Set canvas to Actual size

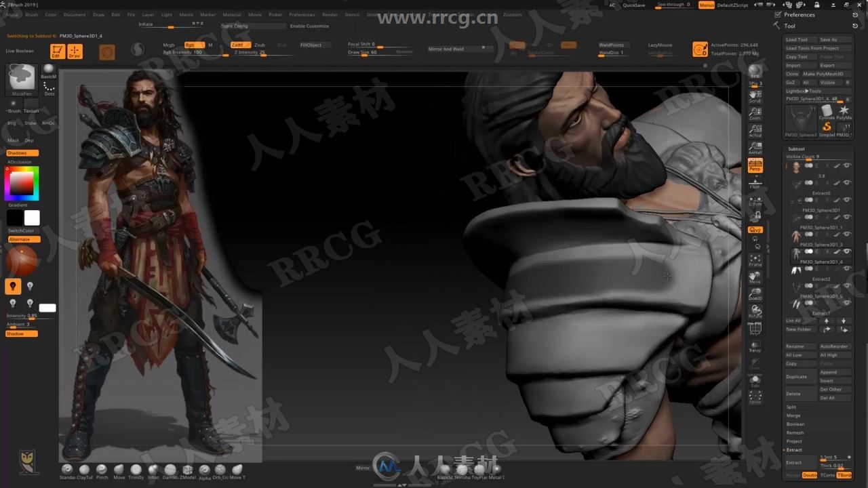click(755, 131)
